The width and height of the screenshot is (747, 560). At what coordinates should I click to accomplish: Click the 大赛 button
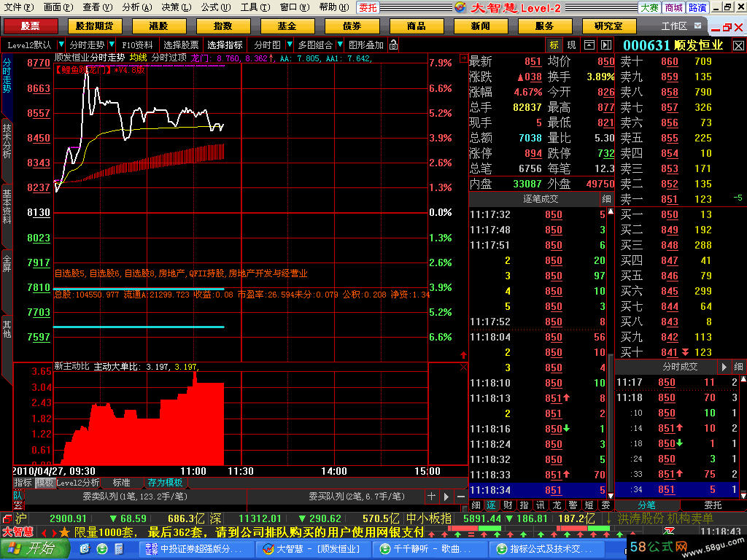(x=649, y=7)
